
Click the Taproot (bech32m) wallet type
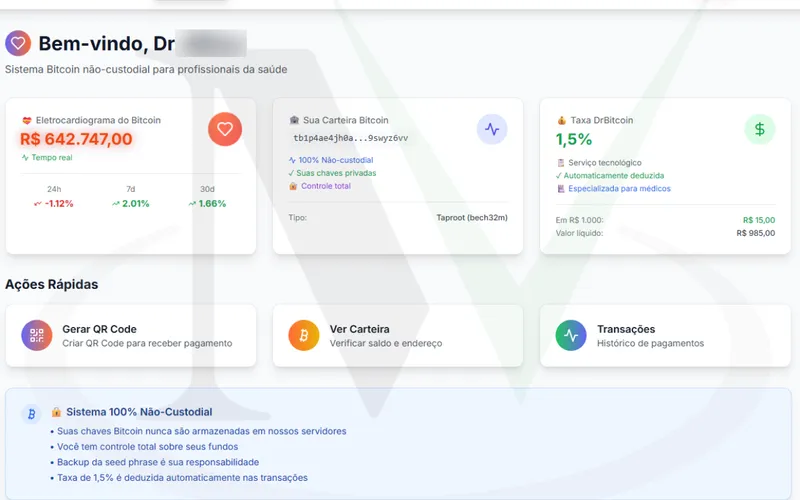(472, 218)
